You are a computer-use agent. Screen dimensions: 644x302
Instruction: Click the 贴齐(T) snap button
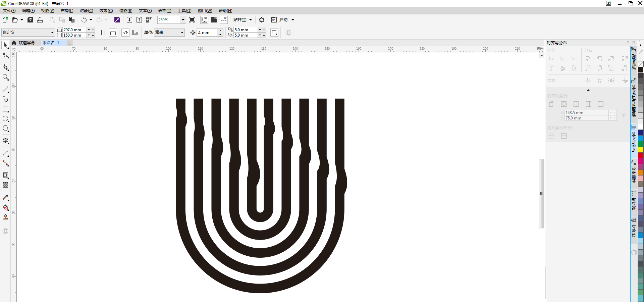[x=240, y=20]
